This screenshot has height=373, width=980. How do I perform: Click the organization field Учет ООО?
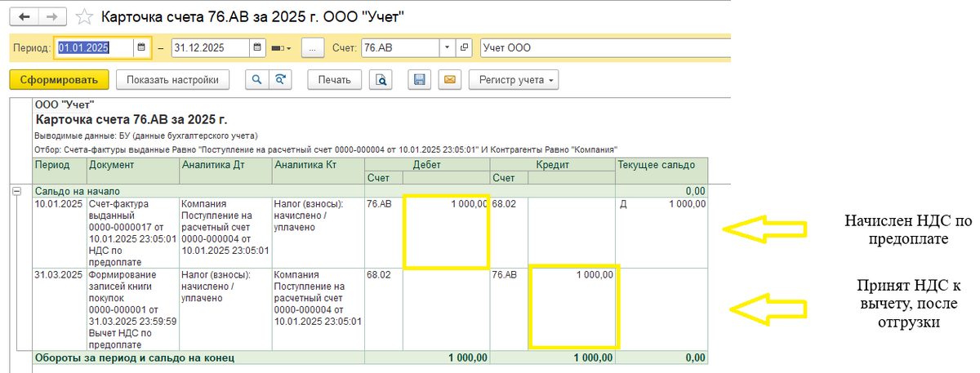pyautogui.click(x=604, y=48)
